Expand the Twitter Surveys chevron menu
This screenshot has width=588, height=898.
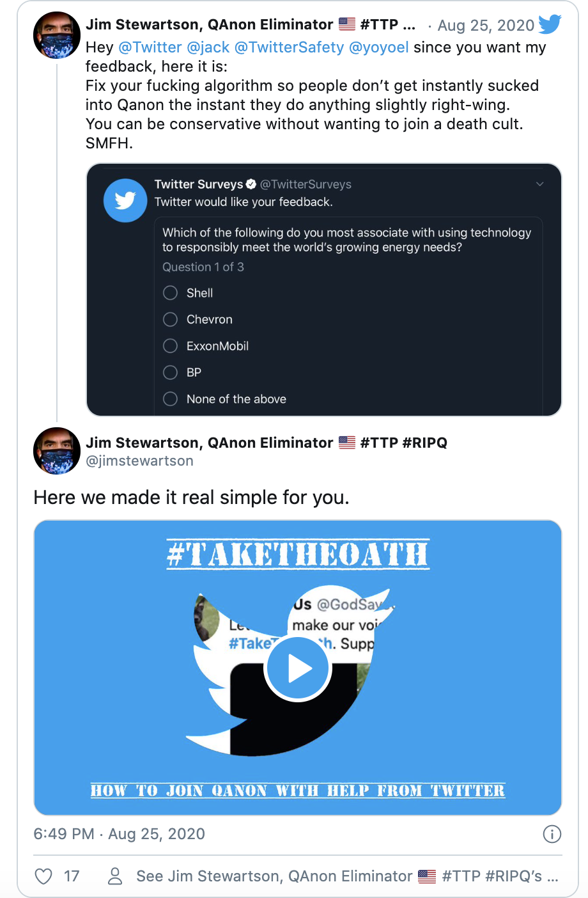tap(539, 184)
